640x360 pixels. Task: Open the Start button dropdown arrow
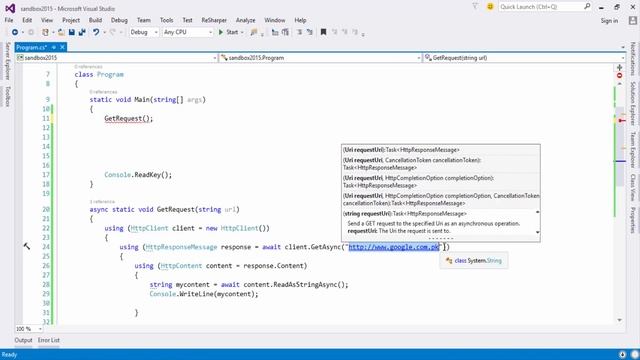pyautogui.click(x=242, y=32)
